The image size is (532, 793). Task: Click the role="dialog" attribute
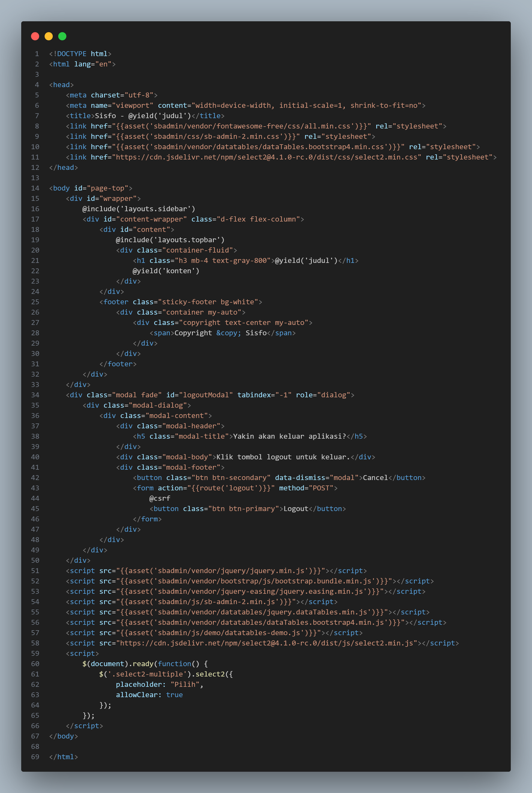[323, 395]
